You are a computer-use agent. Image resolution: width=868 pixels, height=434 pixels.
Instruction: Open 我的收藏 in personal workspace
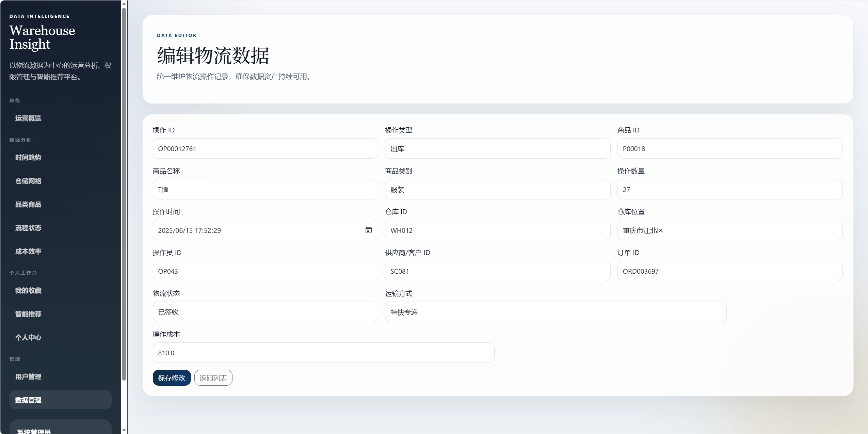[28, 290]
